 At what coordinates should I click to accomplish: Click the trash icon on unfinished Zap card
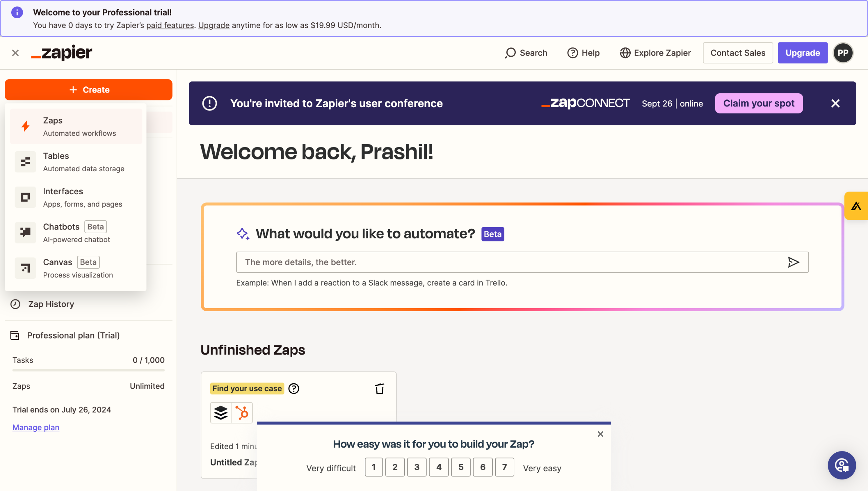379,389
